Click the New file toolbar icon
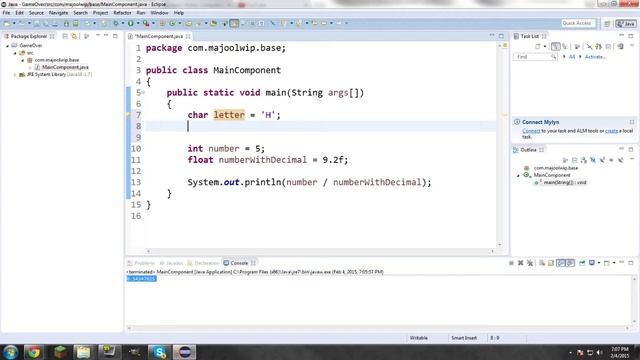The image size is (640, 360). coord(7,23)
